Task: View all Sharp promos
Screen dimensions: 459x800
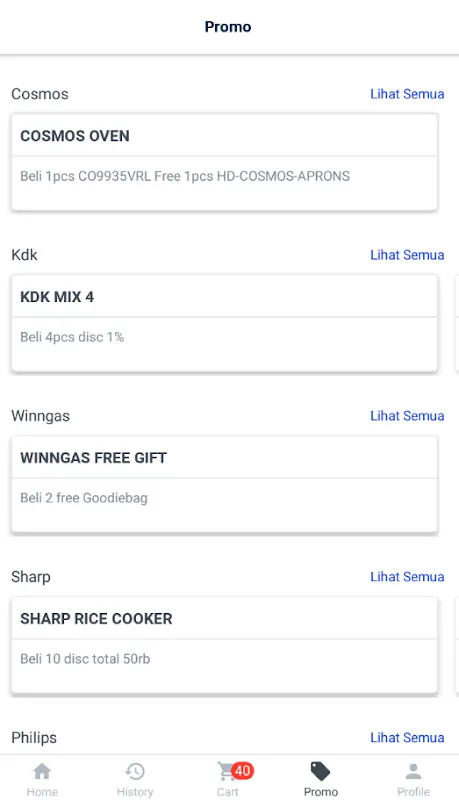Action: [x=407, y=577]
